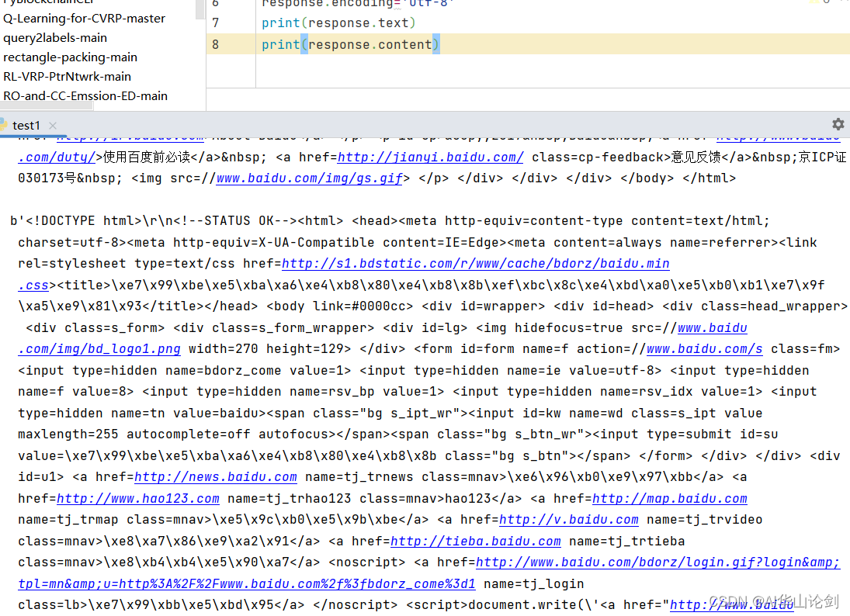Select RL-VRP-PtrNtwrk-main folder
Viewport: 850px width, 616px height.
point(67,76)
